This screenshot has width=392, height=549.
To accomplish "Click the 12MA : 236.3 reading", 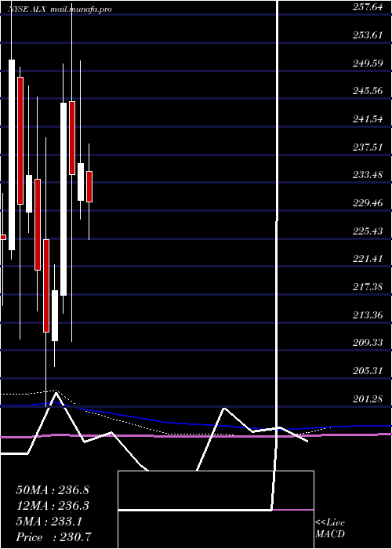I will [x=53, y=506].
